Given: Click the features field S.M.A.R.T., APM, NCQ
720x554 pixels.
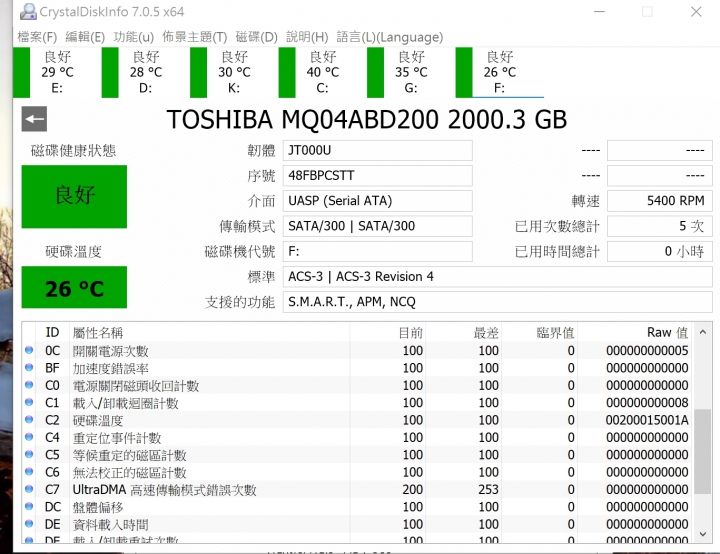Looking at the screenshot, I should [x=498, y=302].
